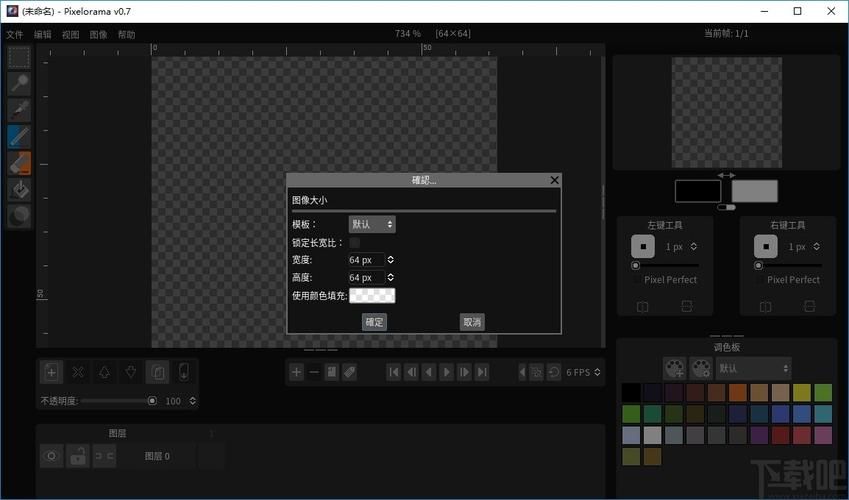
Task: Select the Rectangle Selection tool
Action: tap(19, 58)
